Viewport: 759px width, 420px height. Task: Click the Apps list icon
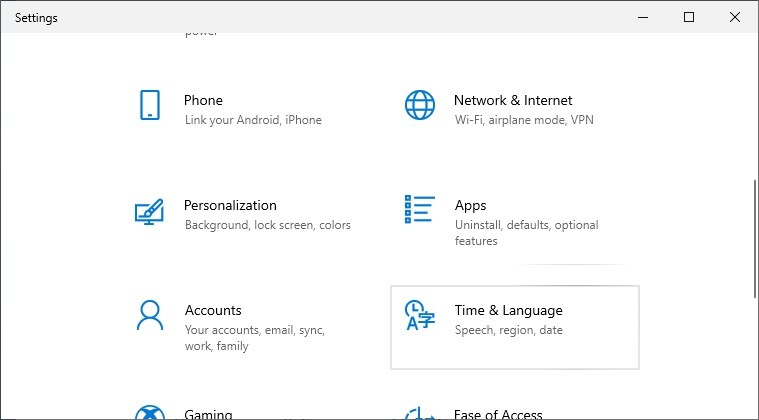point(419,210)
